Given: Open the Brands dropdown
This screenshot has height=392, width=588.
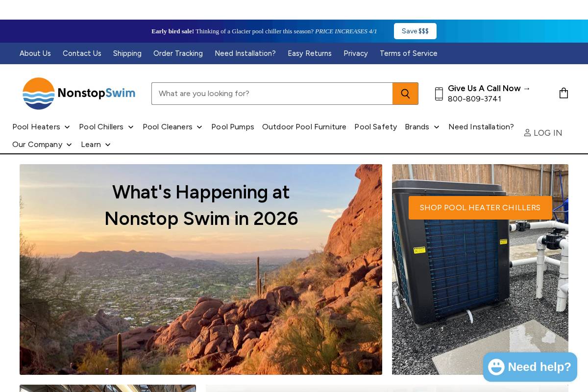Looking at the screenshot, I should coord(422,127).
